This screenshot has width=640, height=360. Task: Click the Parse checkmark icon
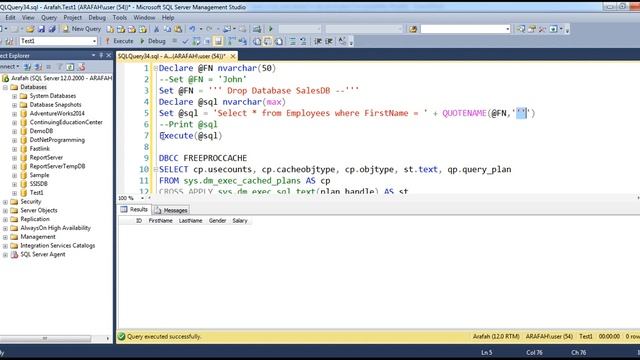(x=185, y=41)
